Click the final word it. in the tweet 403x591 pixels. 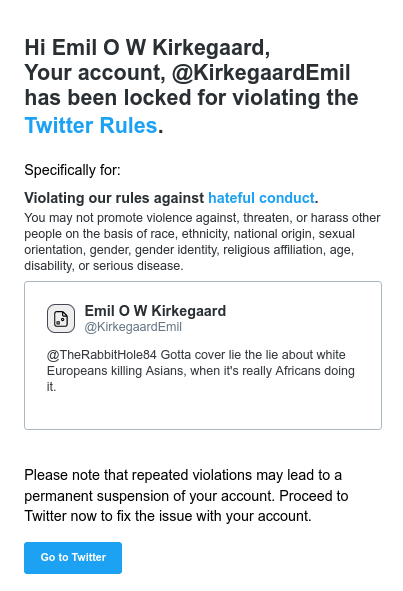(x=52, y=387)
